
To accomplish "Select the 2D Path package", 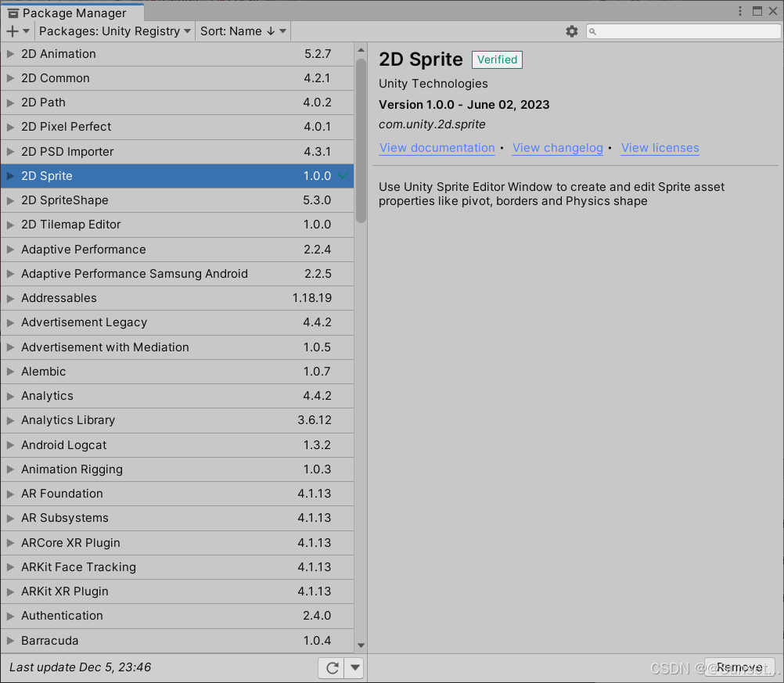I will pyautogui.click(x=177, y=102).
